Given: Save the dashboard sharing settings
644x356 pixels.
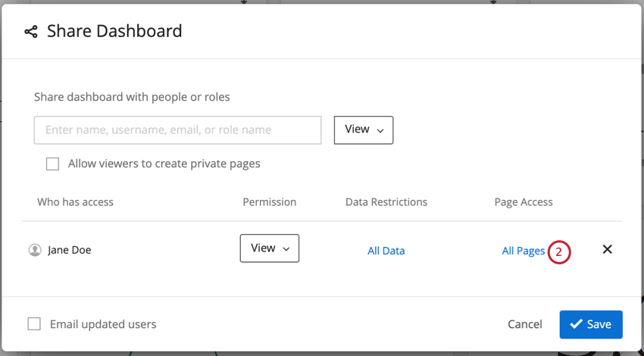Looking at the screenshot, I should tap(591, 324).
